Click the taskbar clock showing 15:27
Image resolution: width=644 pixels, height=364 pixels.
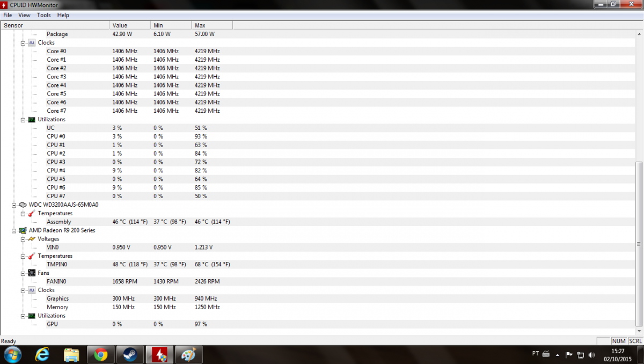coord(618,355)
